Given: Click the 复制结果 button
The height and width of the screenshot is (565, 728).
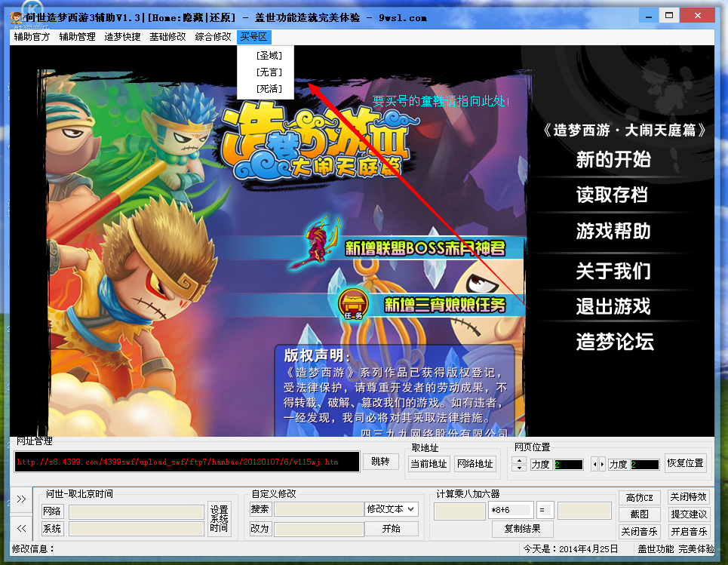Looking at the screenshot, I should (x=522, y=529).
